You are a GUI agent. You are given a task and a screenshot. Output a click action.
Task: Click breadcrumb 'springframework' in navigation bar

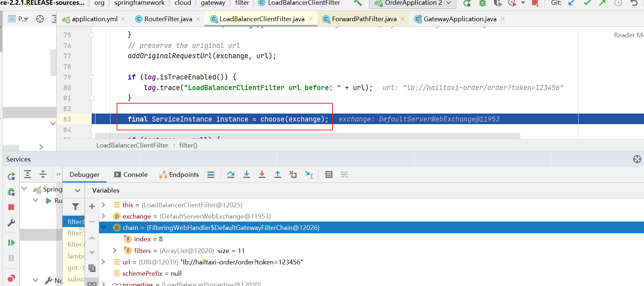click(x=139, y=3)
